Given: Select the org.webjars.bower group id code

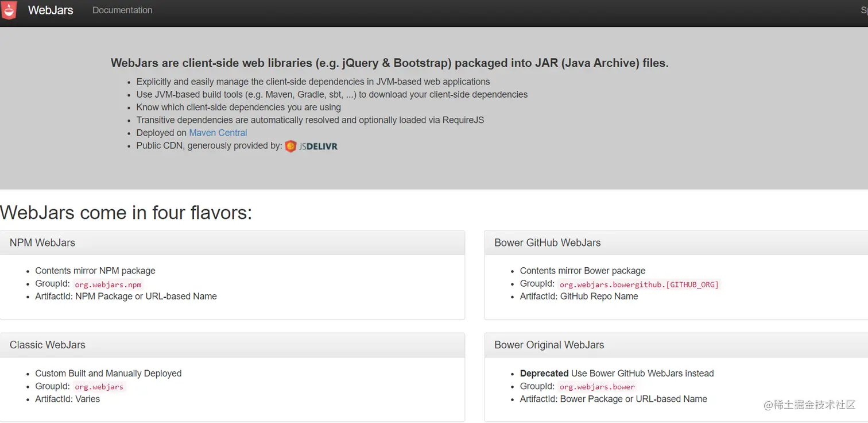Looking at the screenshot, I should tap(597, 386).
